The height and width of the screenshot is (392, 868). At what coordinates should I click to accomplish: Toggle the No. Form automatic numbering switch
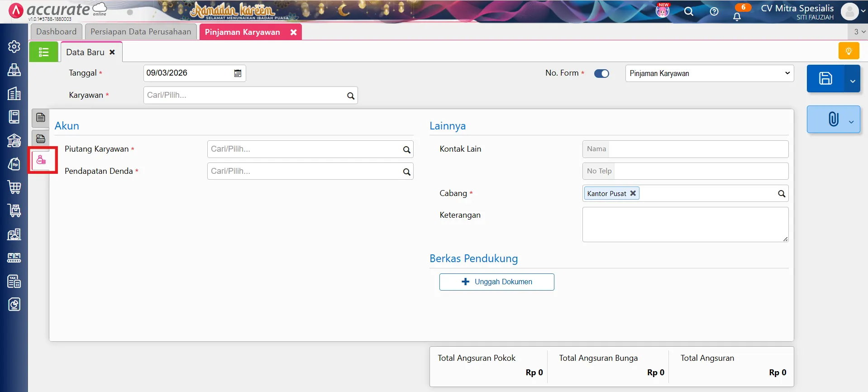click(601, 73)
